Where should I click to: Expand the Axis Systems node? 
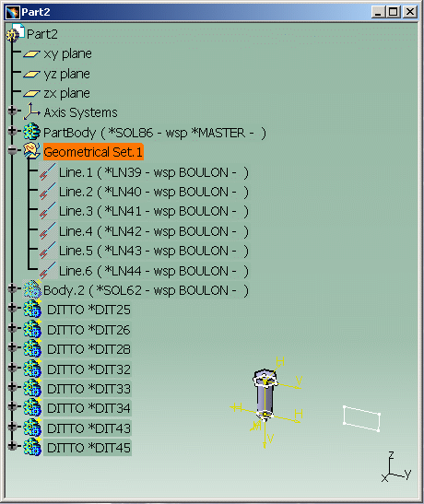coord(12,111)
